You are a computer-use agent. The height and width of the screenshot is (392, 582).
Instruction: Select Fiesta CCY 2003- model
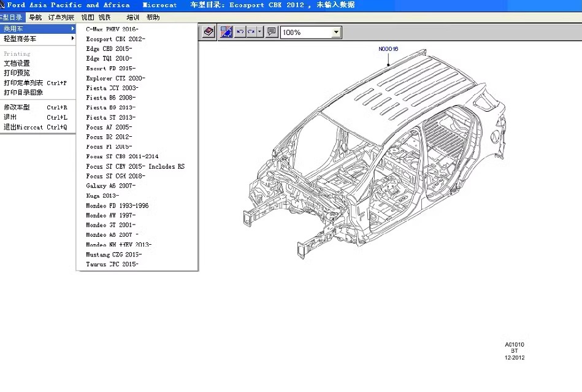(137, 88)
